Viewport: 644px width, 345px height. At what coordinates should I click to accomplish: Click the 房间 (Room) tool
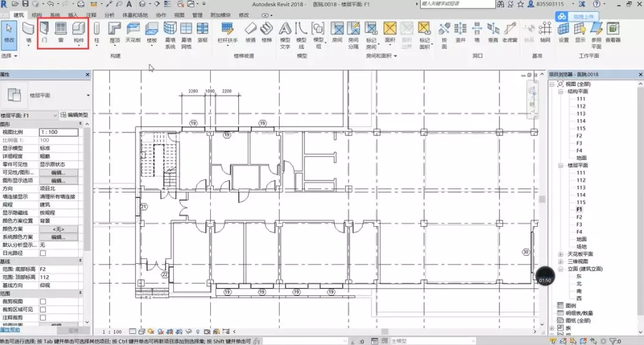337,33
